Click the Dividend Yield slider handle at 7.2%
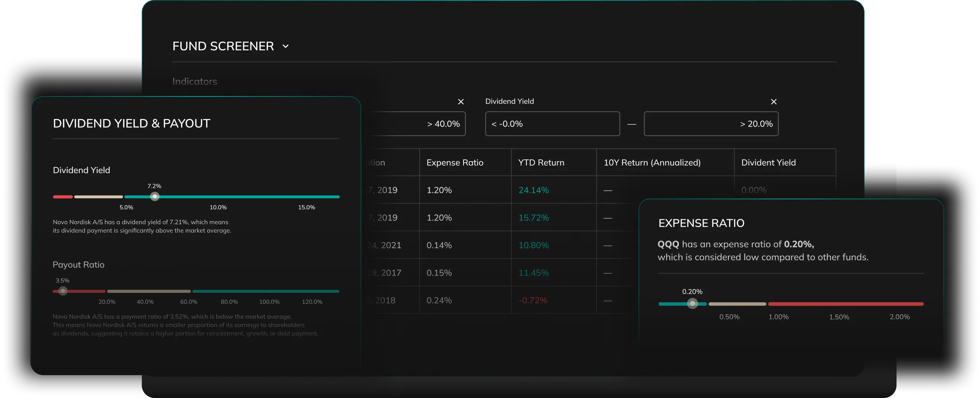Screen dimensions: 980x398 click(155, 197)
